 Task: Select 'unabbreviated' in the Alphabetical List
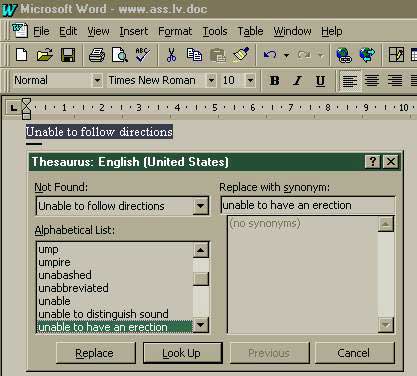(73, 288)
